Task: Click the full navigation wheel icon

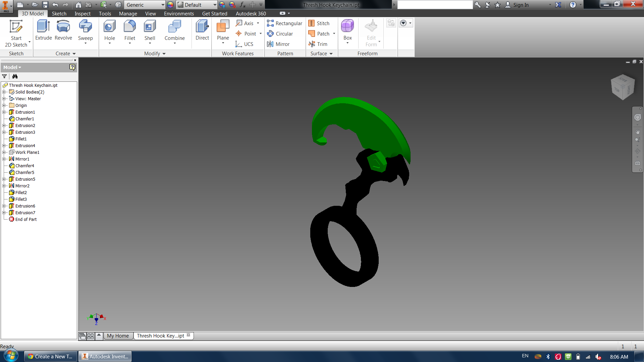Action: tap(638, 117)
